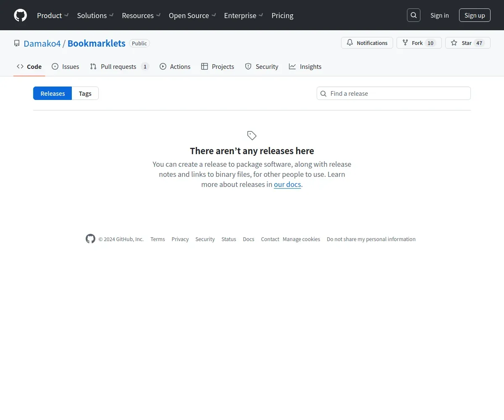Image resolution: width=504 pixels, height=420 pixels.
Task: Open the Actions tab
Action: pyautogui.click(x=175, y=66)
